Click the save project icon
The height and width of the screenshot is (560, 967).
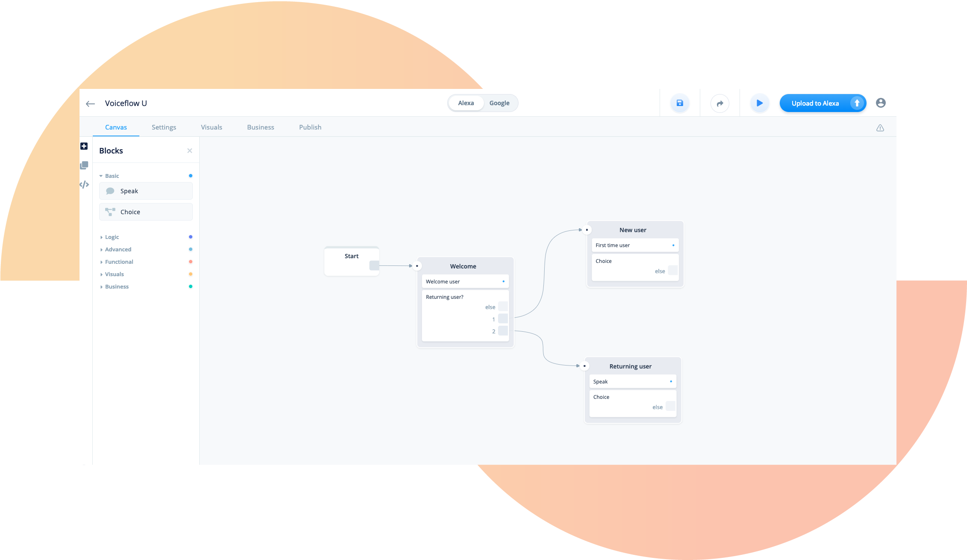coord(679,103)
